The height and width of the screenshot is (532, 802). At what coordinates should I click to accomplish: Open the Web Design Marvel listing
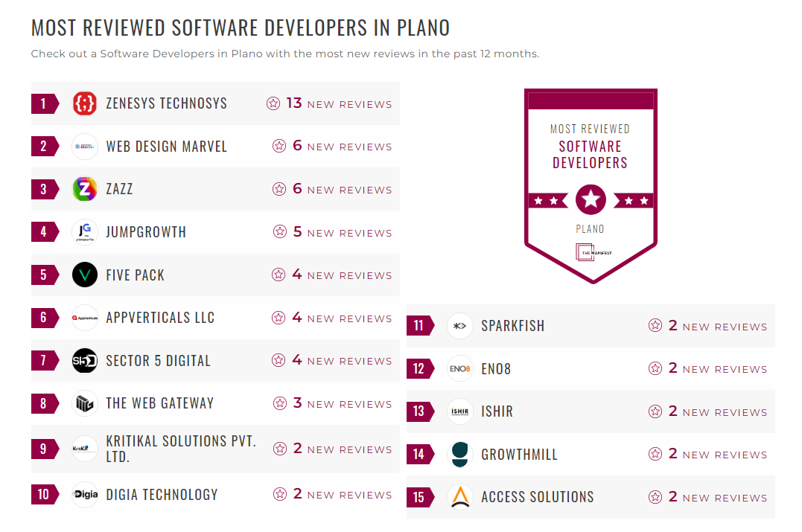tap(167, 146)
